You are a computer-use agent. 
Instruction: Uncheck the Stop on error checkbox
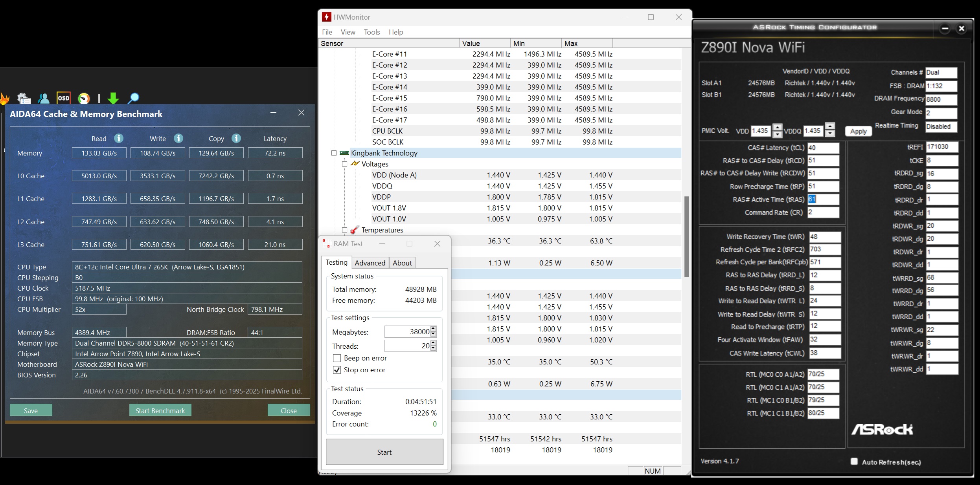[337, 370]
